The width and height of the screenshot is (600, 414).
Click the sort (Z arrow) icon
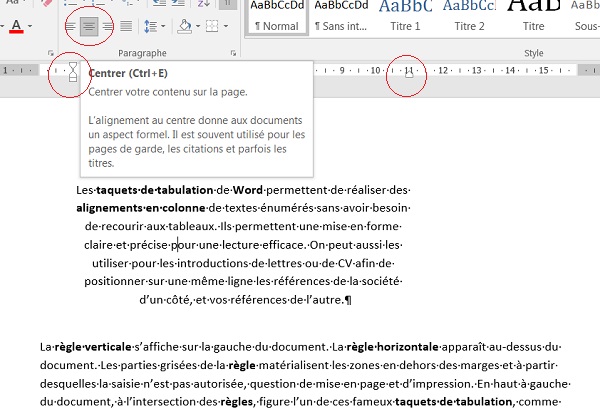[204, 4]
